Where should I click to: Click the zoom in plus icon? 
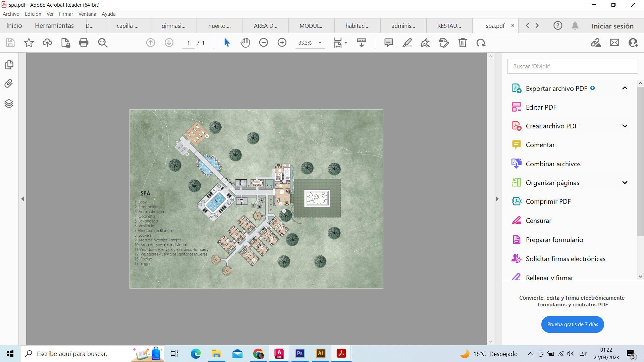282,43
